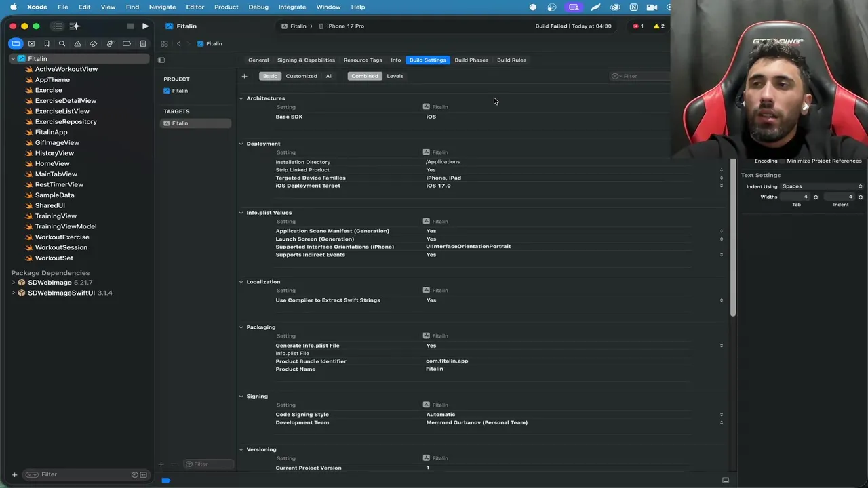The image size is (868, 488).
Task: Add a new target with plus button
Action: click(161, 464)
